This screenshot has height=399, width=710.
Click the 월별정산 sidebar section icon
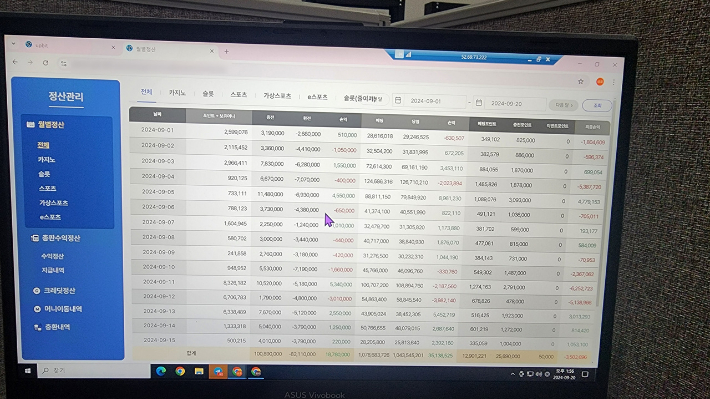coord(30,124)
